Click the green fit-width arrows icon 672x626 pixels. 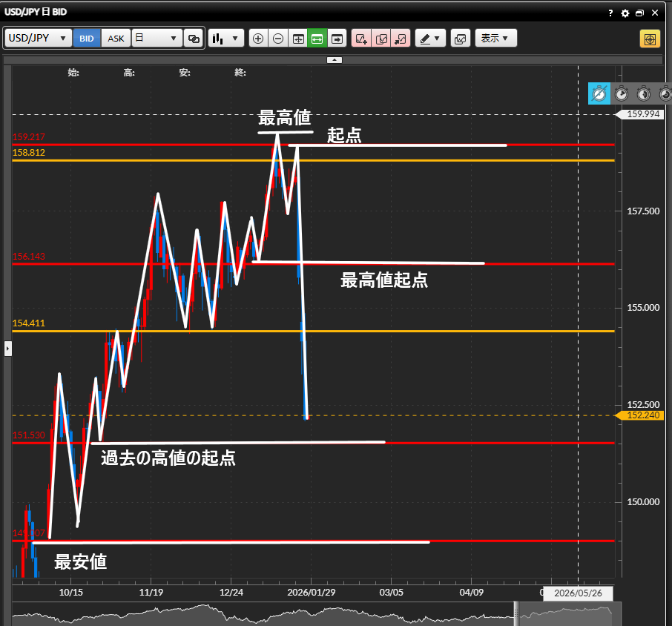click(x=317, y=39)
